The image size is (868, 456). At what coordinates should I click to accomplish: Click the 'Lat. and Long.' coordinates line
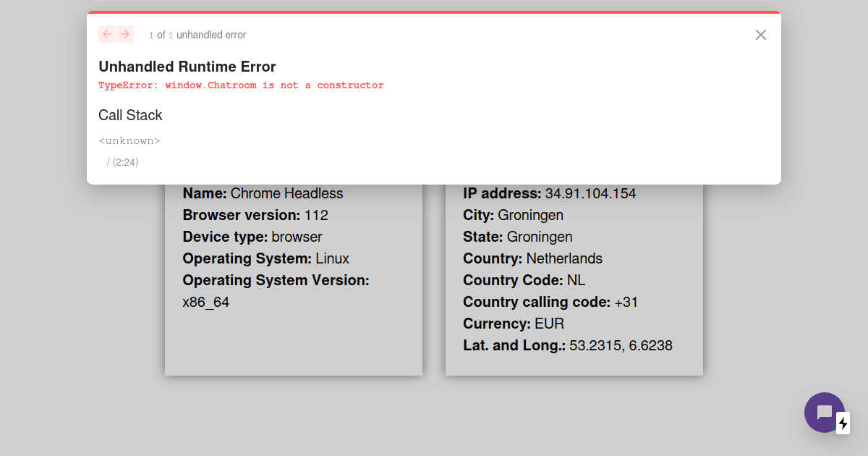click(x=568, y=345)
